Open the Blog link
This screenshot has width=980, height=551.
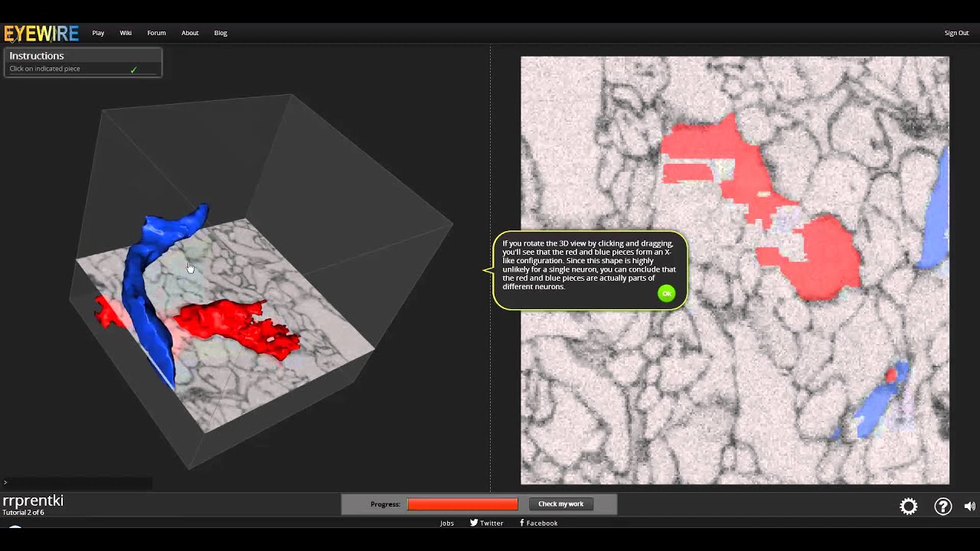point(220,33)
